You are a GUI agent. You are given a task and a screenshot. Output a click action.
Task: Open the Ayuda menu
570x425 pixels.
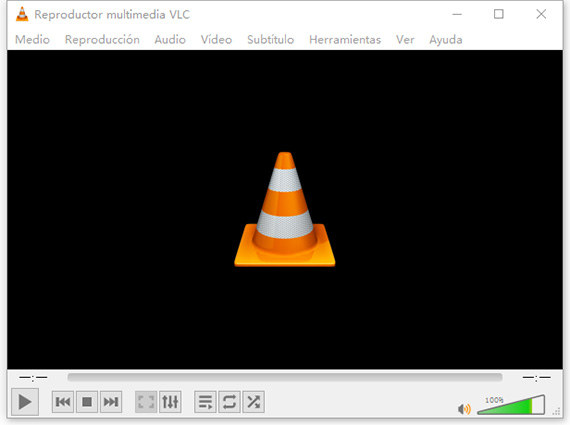(446, 39)
